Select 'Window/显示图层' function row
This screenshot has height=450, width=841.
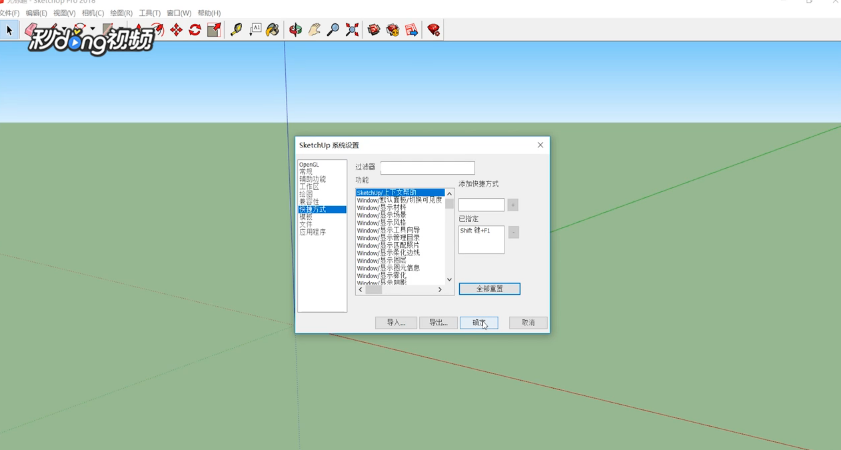(x=400, y=260)
